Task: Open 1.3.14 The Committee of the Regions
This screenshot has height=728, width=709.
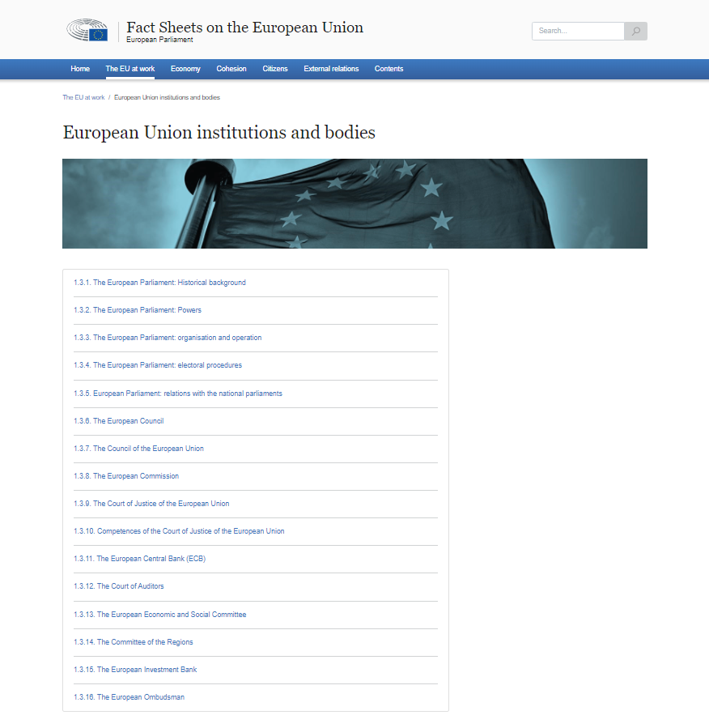Action: tap(134, 641)
